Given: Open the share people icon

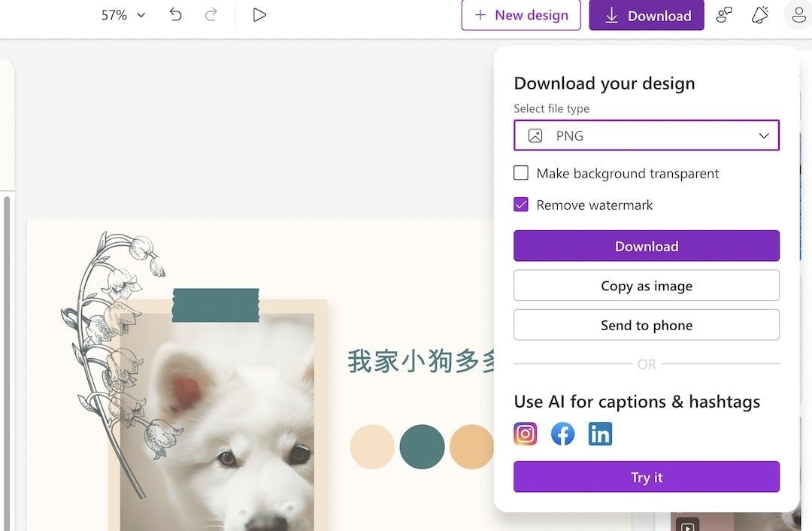Looking at the screenshot, I should tap(724, 15).
